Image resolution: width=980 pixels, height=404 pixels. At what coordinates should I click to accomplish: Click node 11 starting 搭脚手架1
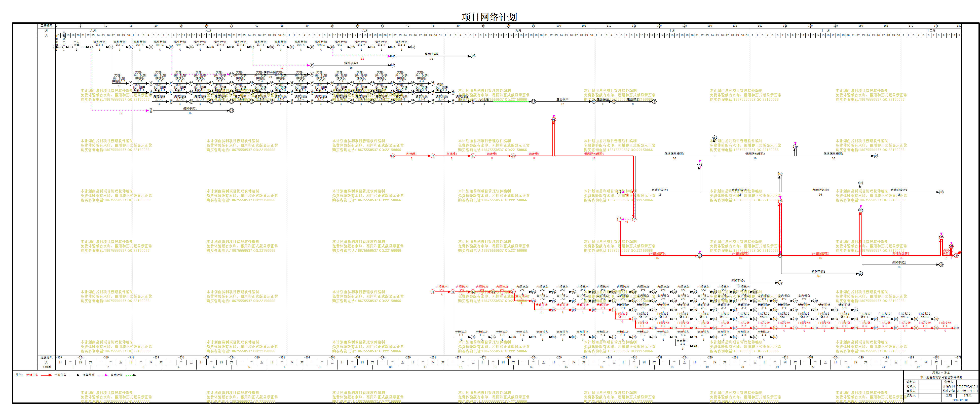click(x=151, y=111)
